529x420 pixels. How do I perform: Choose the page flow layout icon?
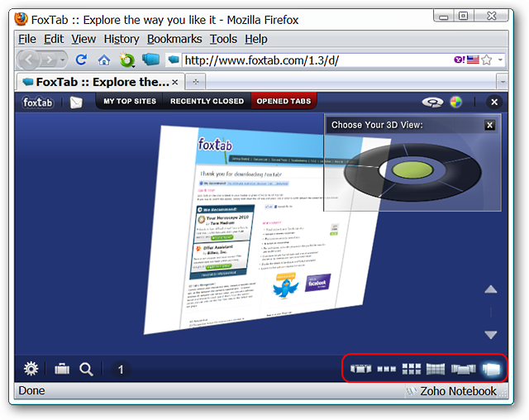(x=463, y=369)
